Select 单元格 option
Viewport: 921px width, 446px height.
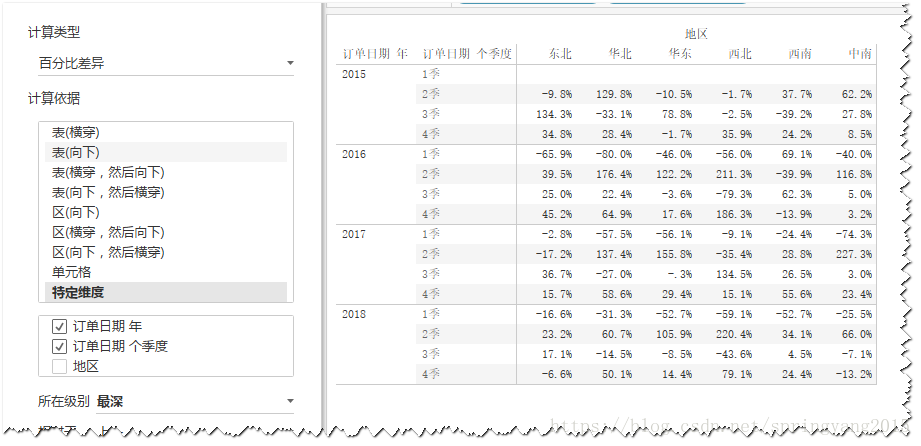166,272
